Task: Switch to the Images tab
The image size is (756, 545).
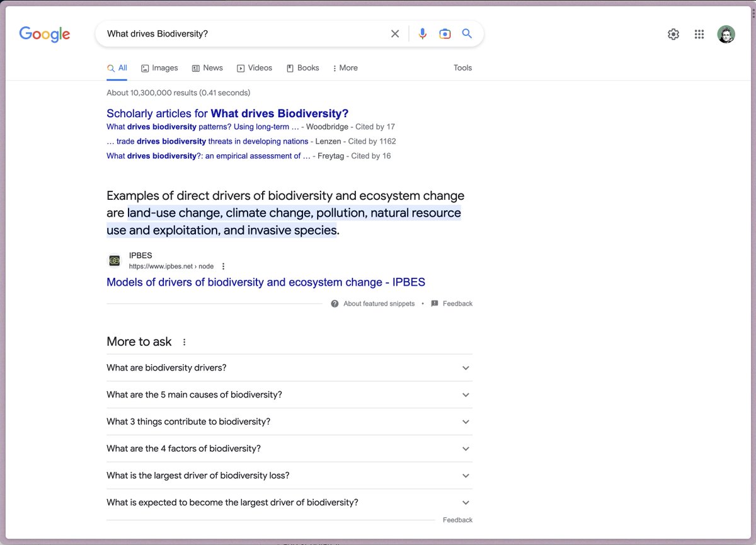Action: tap(159, 68)
